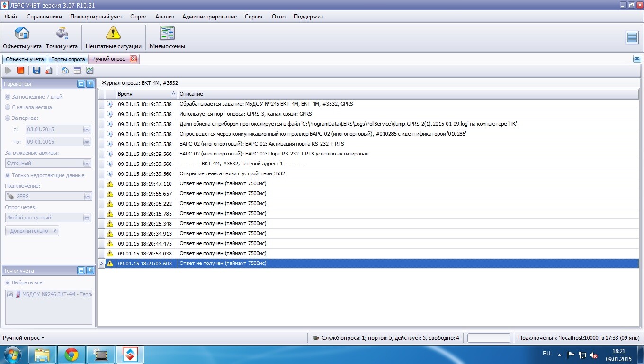Open the Файл menu

click(12, 17)
